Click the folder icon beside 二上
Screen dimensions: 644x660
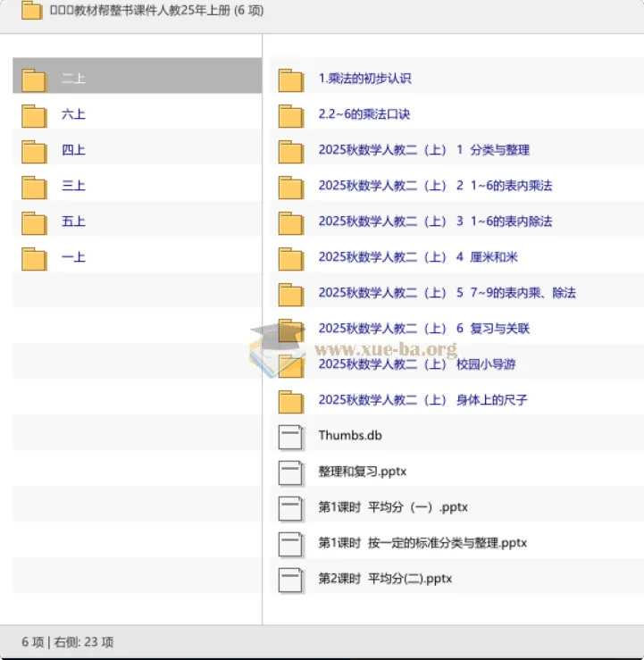34,80
